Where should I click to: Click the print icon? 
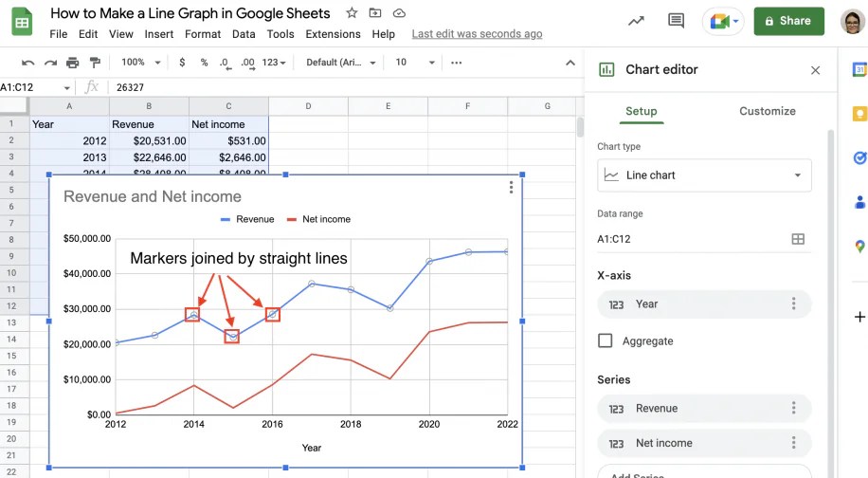(72, 63)
